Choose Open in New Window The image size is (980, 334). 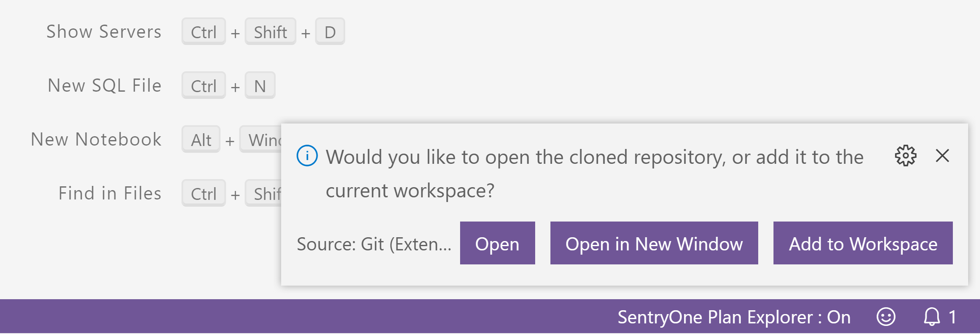[654, 243]
